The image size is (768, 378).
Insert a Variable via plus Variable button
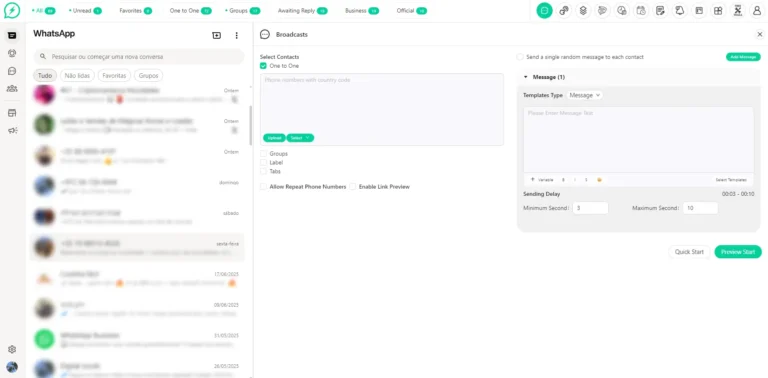pos(542,180)
